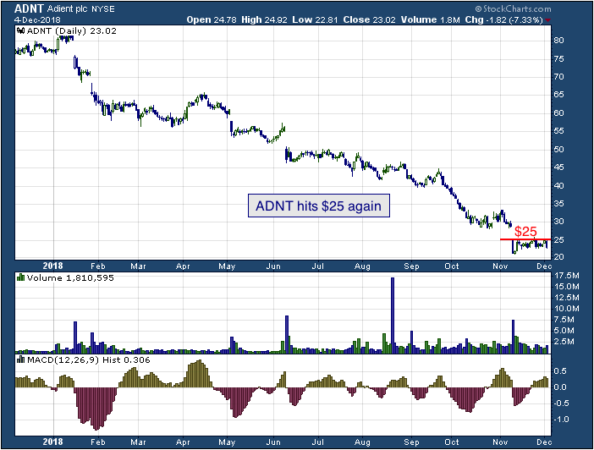This screenshot has width=594, height=450.
Task: Select the Volume 1.8M header value
Action: tap(430, 20)
